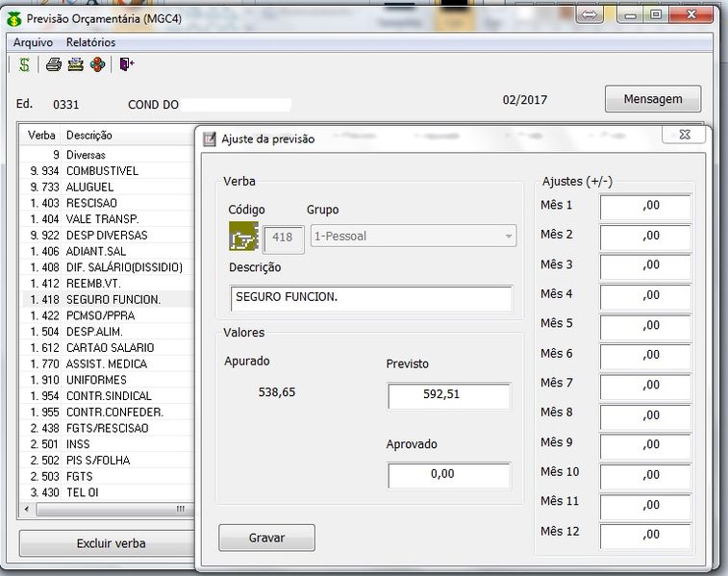Image resolution: width=728 pixels, height=576 pixels.
Task: Click the Mês 1 adjustment field
Action: coord(645,206)
